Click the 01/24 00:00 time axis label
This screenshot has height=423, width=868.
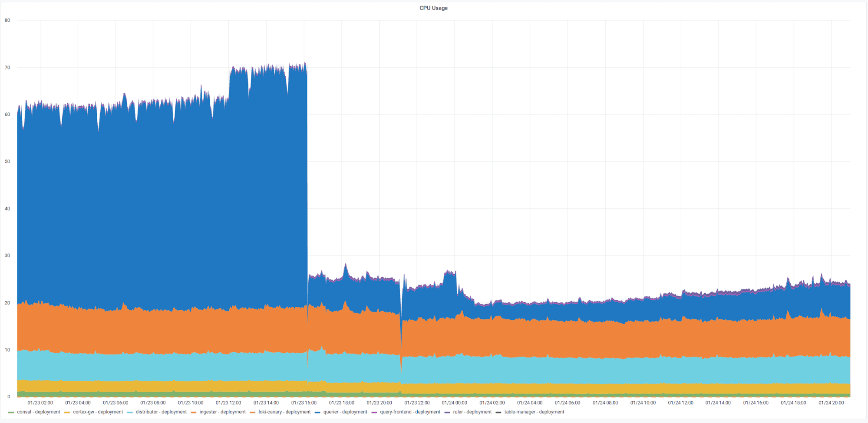pyautogui.click(x=454, y=403)
